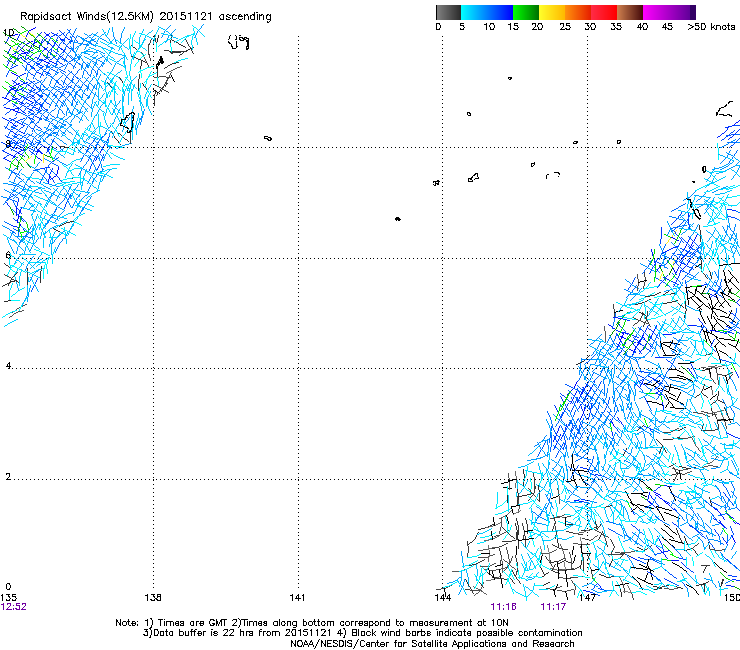Click the green 15-20 knots legend swatch
The height and width of the screenshot is (650, 740).
coord(526,12)
